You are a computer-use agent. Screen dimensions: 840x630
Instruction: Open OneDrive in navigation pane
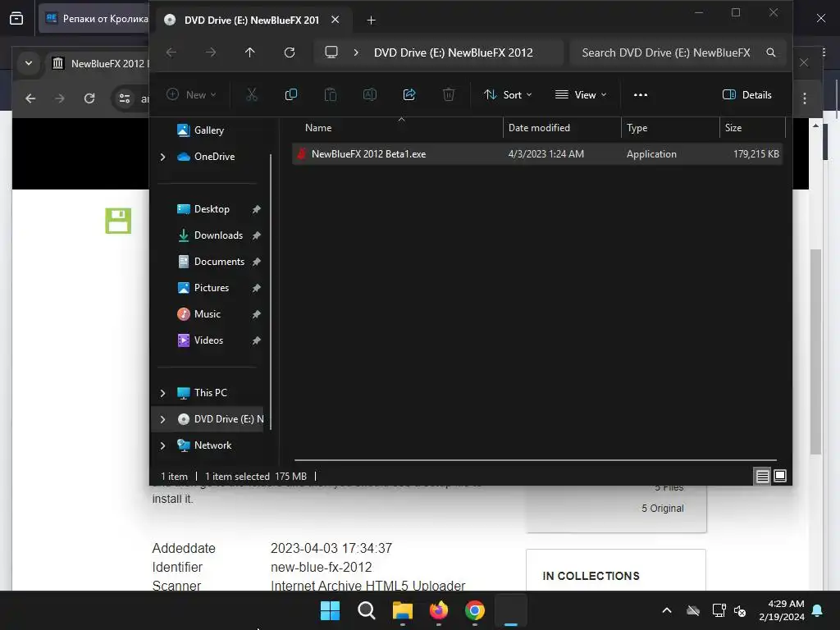pos(214,157)
